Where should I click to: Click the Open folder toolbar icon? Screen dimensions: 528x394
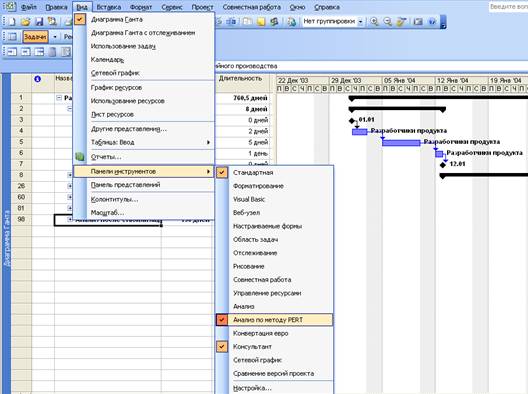pyautogui.click(x=26, y=22)
